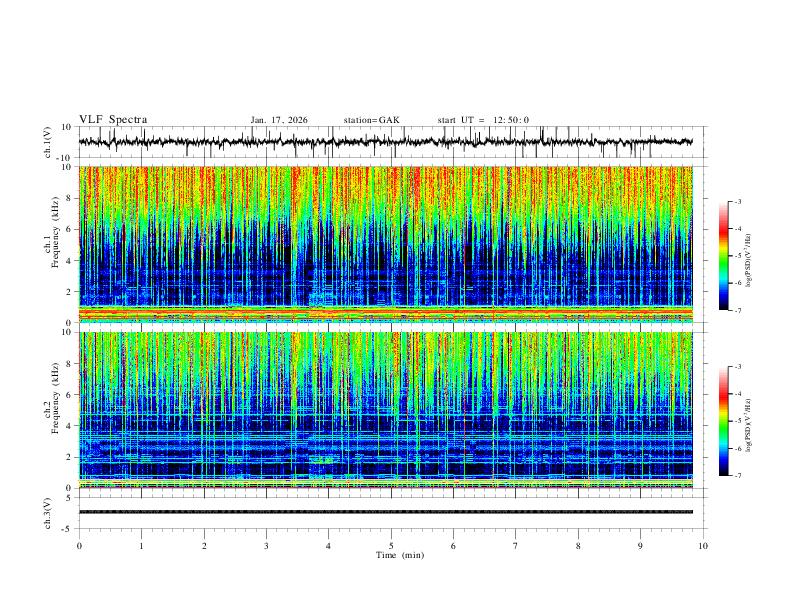Click the "ch.3(V)" axis label

48,514
